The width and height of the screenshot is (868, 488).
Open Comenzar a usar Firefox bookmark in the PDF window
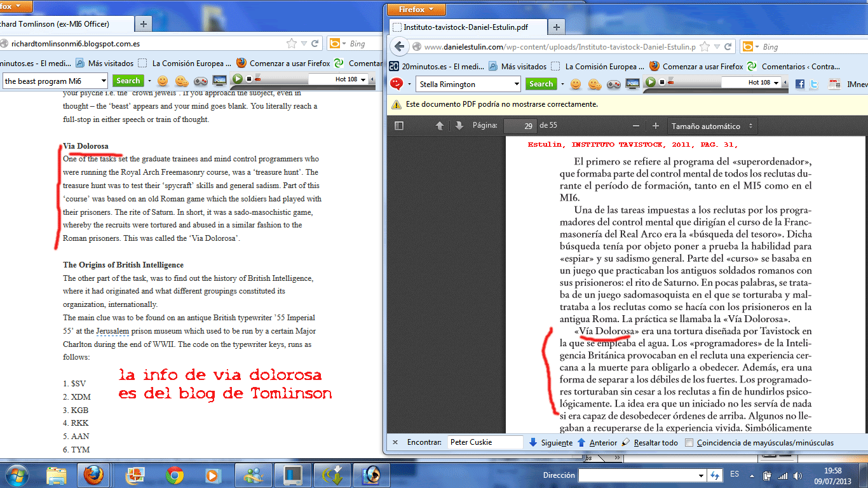click(x=696, y=66)
